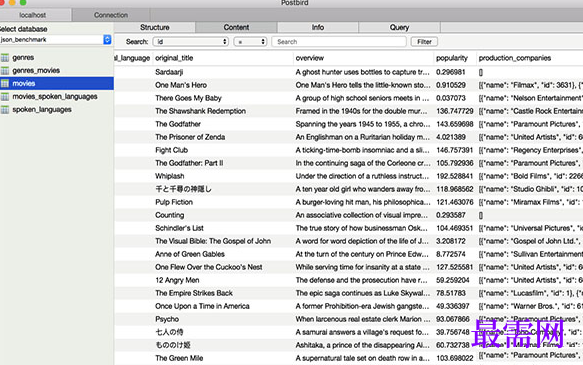Select the movies_spoken_languages table
Screen dimensions: 583x365
(x=55, y=97)
